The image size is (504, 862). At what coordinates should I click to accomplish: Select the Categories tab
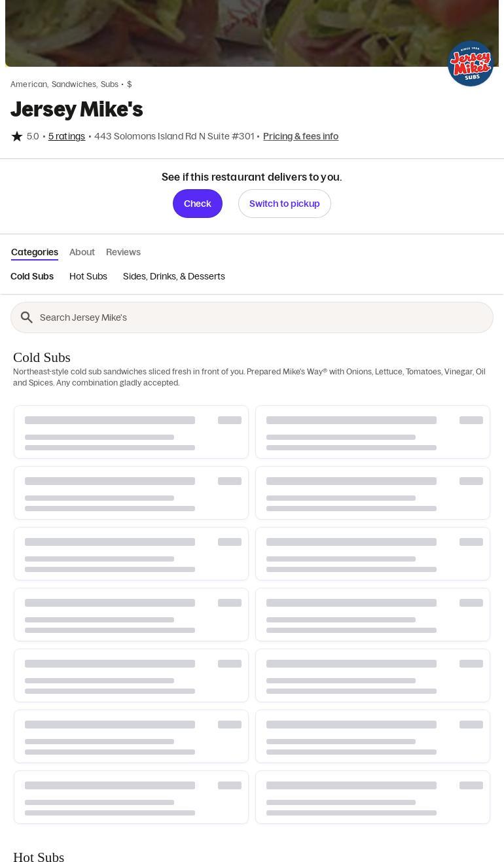coord(35,252)
